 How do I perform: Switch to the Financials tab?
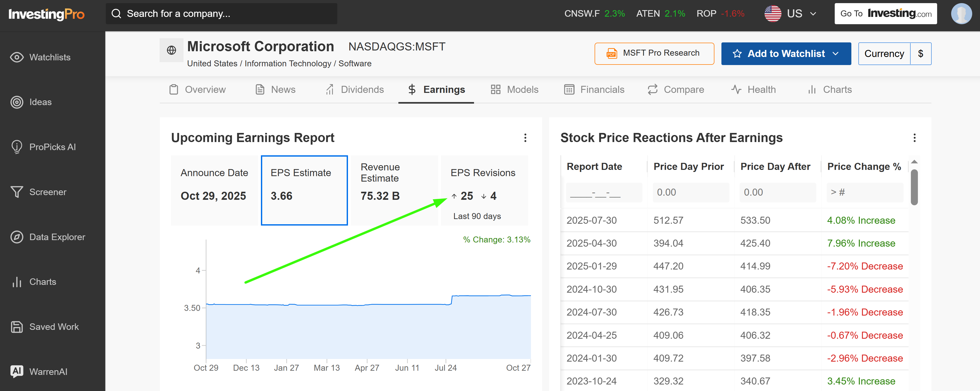[x=602, y=89]
